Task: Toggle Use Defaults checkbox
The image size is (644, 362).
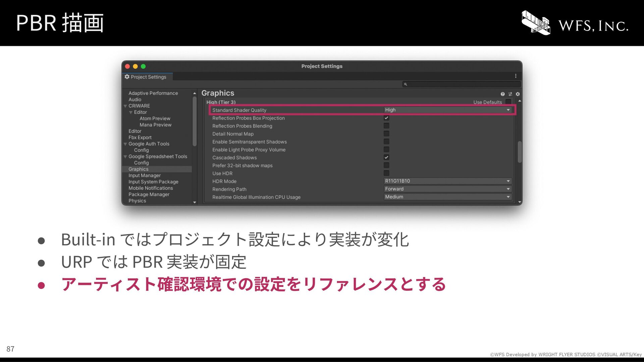Action: (x=508, y=102)
